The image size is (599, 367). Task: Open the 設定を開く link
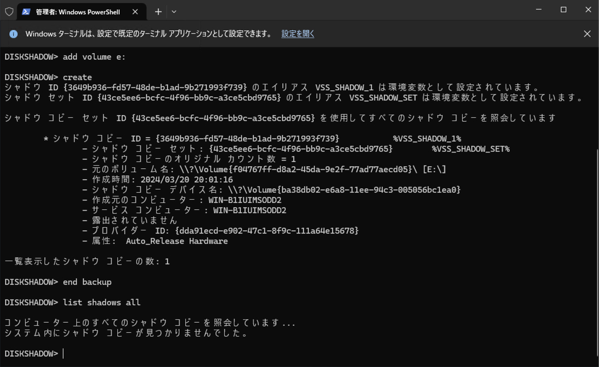[298, 34]
